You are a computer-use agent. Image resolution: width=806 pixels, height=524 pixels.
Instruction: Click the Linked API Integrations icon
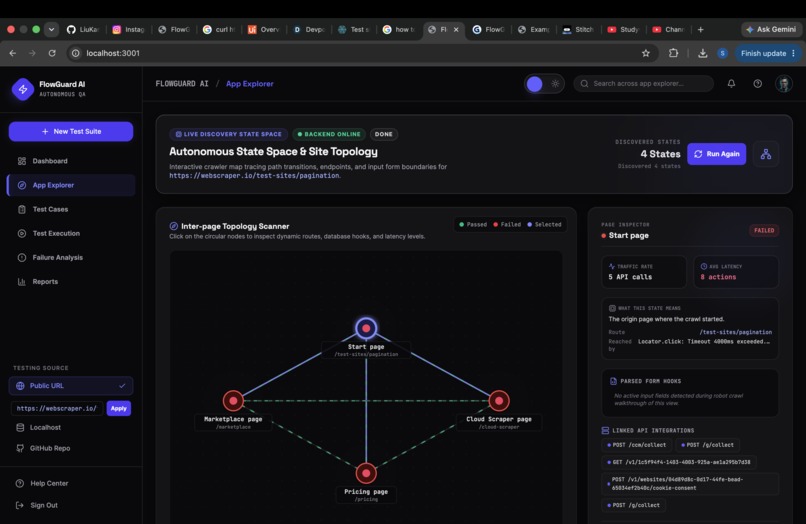[x=606, y=430]
